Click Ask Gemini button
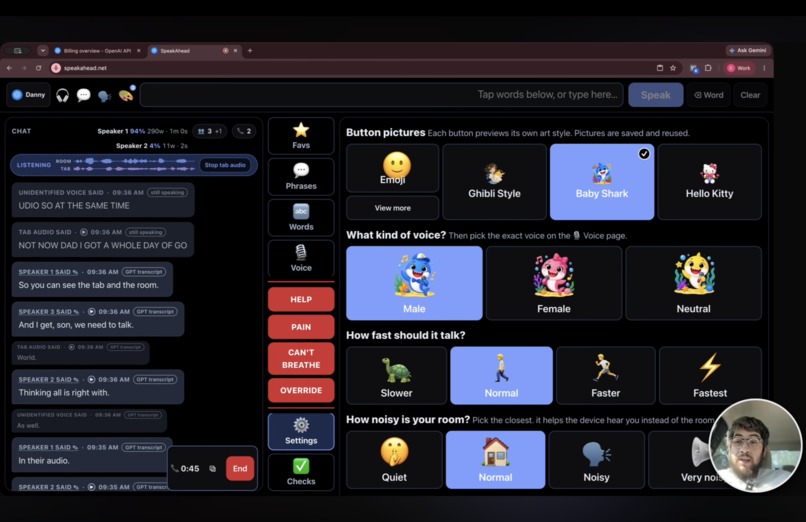This screenshot has height=522, width=806. coord(748,50)
